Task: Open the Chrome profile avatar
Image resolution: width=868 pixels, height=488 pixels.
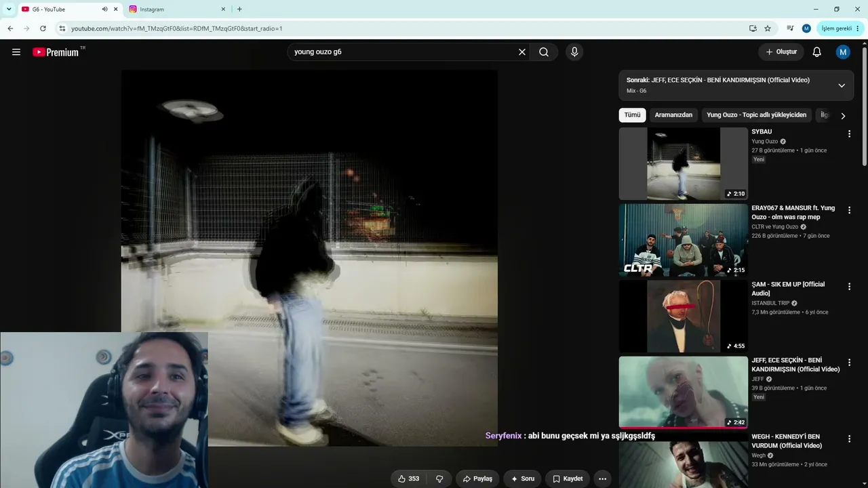Action: (806, 28)
